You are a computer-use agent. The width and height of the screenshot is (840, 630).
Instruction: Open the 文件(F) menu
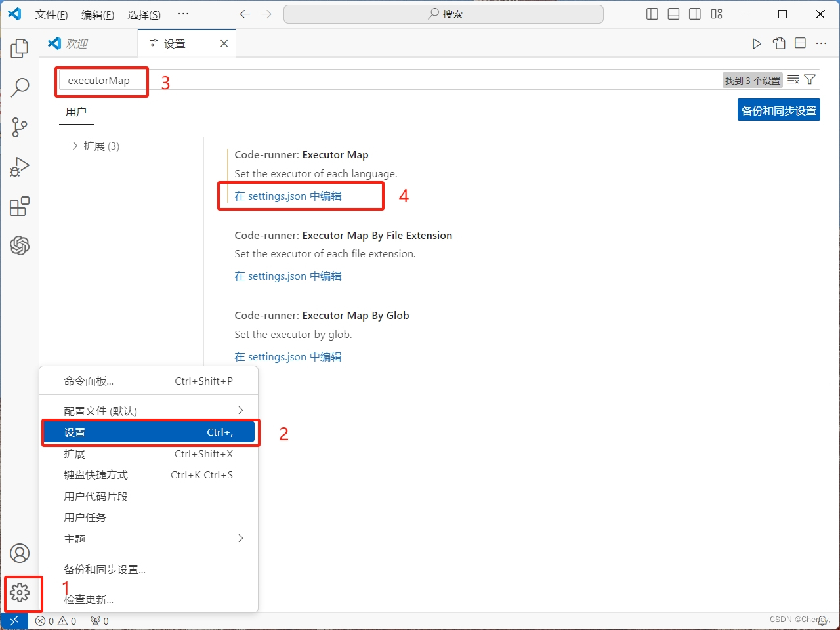(51, 14)
